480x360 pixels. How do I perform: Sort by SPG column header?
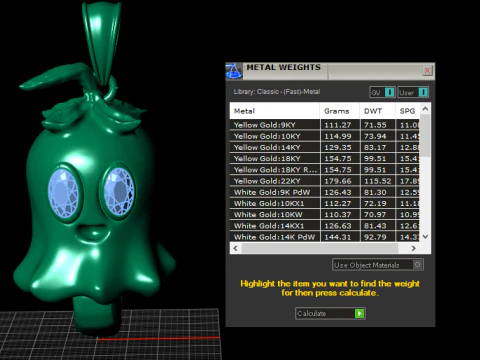point(407,111)
